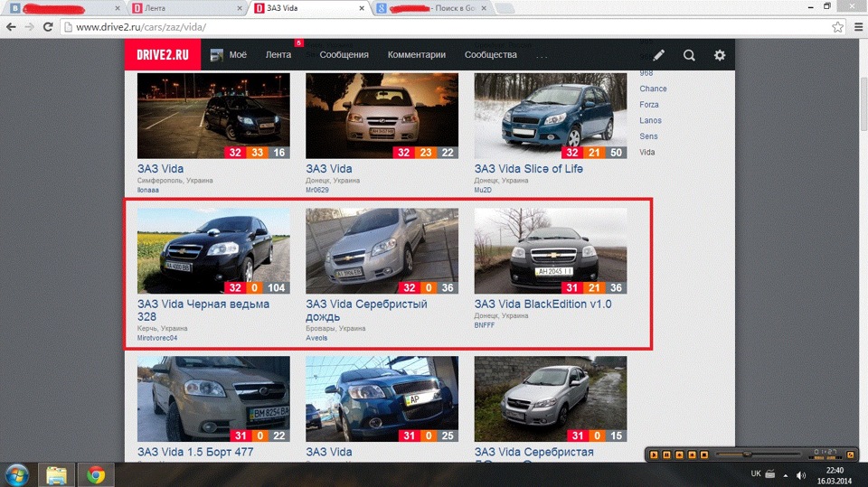Open a new browser tab

[505, 8]
